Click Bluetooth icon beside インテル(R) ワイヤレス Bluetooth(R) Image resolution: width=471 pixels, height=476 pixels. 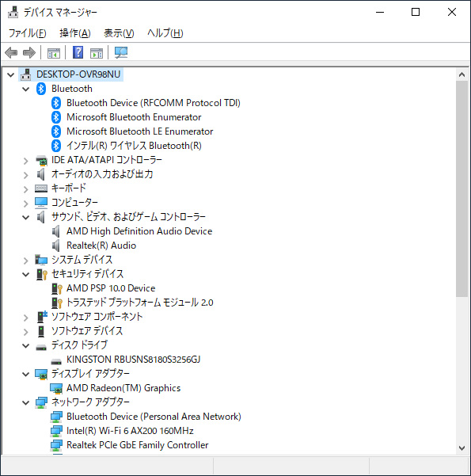click(56, 146)
